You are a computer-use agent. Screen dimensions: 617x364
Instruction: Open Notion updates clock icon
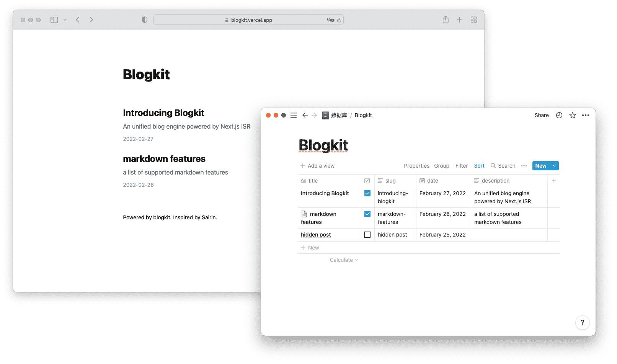(x=559, y=115)
